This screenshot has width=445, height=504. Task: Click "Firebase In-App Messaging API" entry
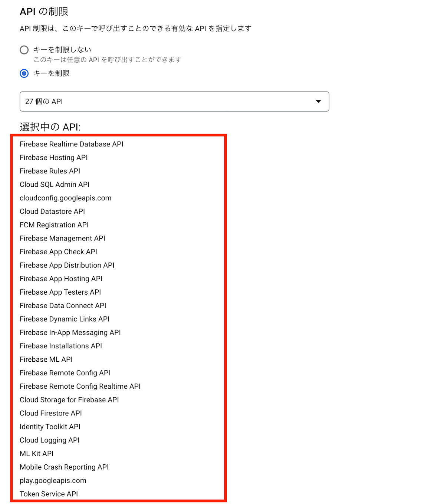[x=70, y=332]
